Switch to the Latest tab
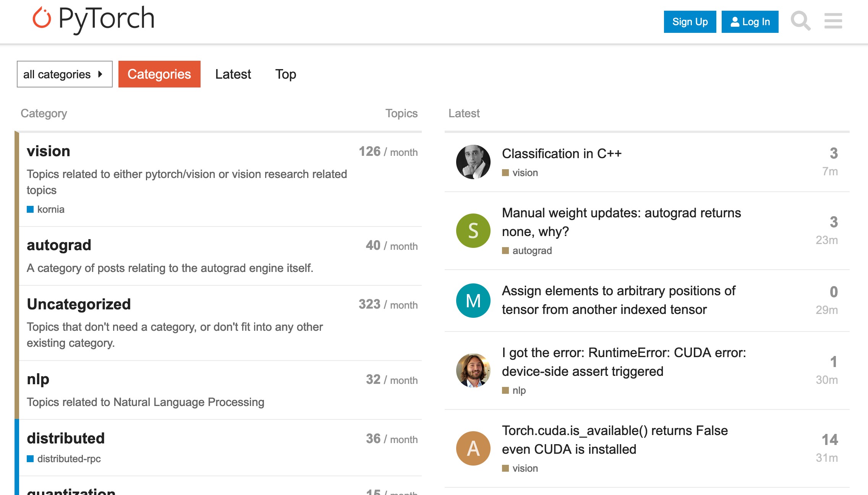The image size is (868, 495). tap(233, 74)
